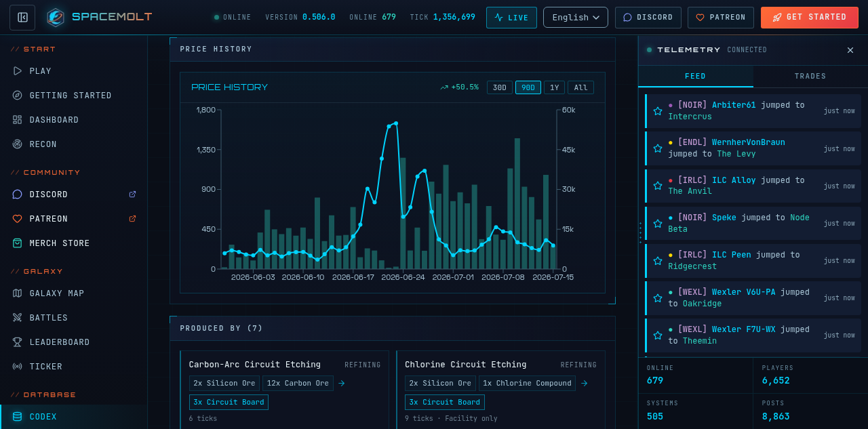
Task: Star the Arbiter61 jump feed entry
Action: [x=657, y=111]
